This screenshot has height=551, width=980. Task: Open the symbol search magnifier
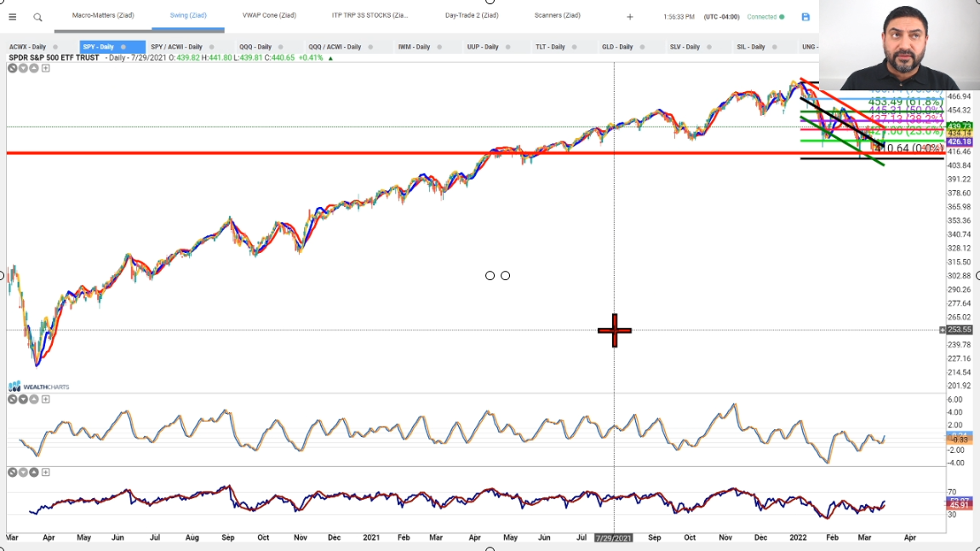(37, 17)
